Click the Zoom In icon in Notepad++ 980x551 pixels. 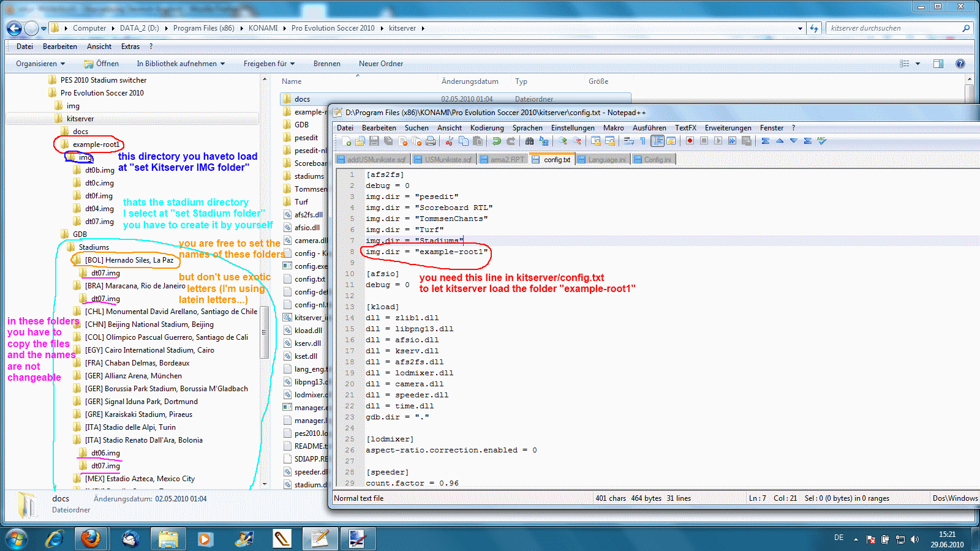pos(562,141)
